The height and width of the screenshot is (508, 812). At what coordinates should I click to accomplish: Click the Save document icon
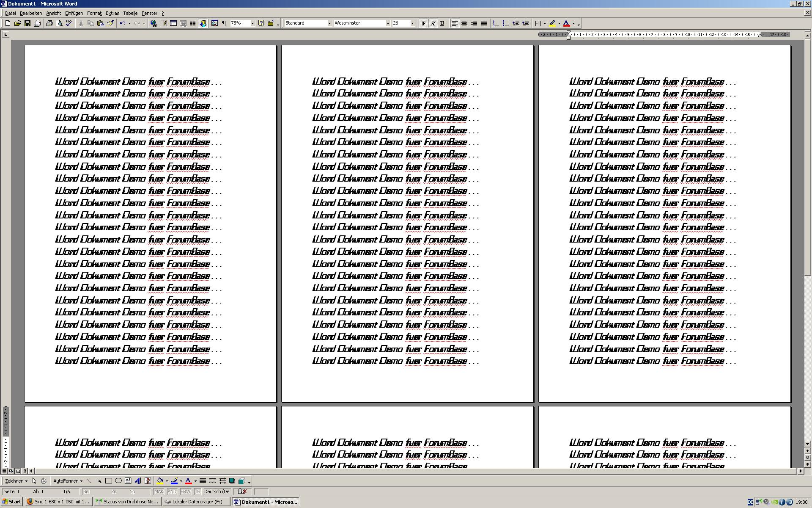pyautogui.click(x=27, y=23)
